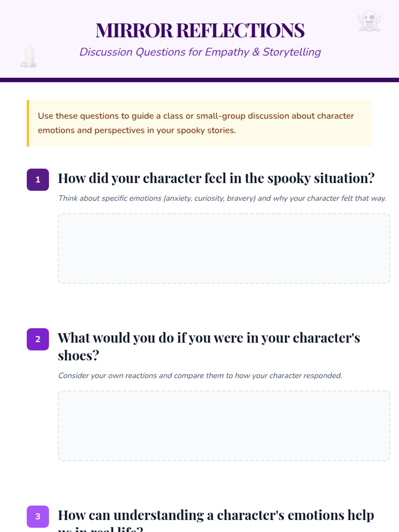Click the "How can understanding" question heading
399x532 pixels.
coord(216,515)
